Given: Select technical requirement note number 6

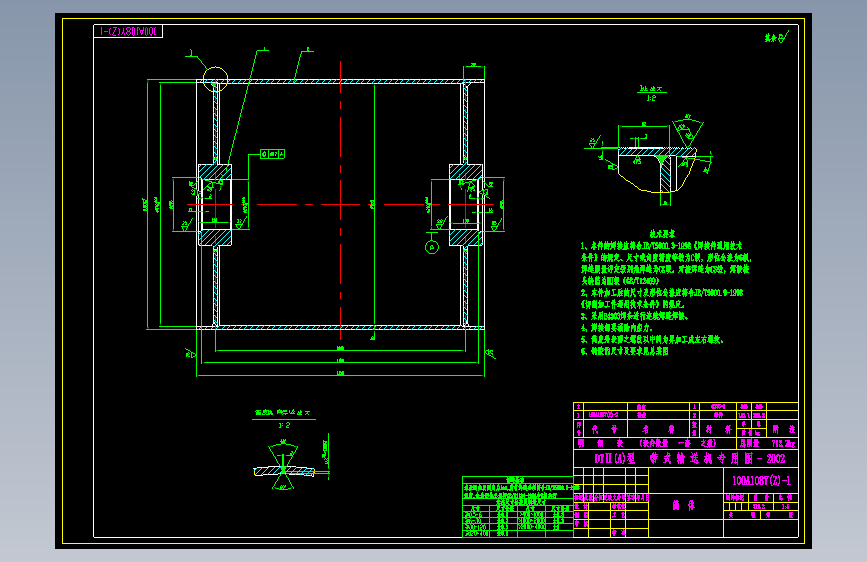Looking at the screenshot, I should point(624,351).
